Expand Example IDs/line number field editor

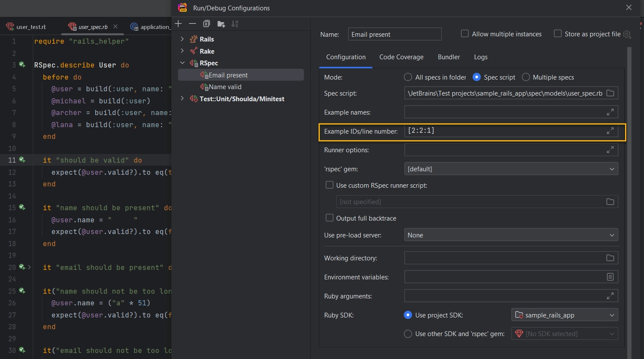coord(610,131)
